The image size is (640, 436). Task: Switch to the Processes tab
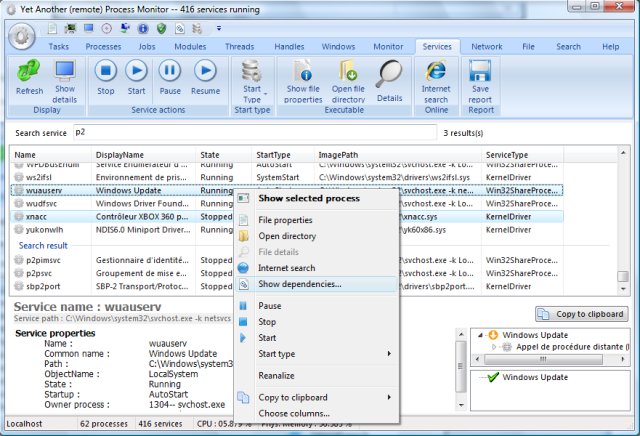103,46
